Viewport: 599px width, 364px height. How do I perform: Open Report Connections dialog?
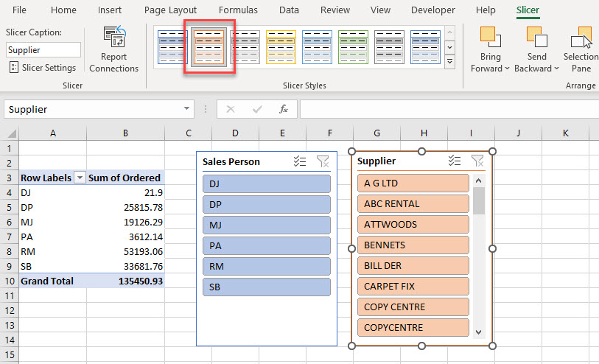(x=113, y=49)
